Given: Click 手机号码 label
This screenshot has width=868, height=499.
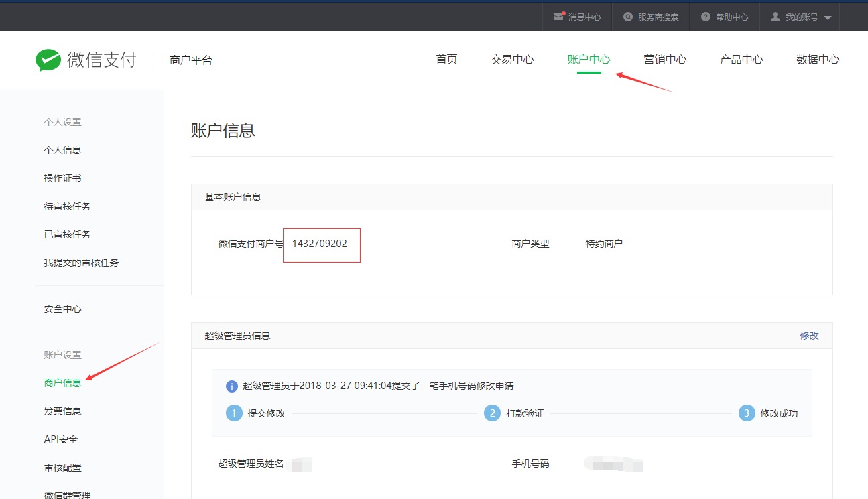Looking at the screenshot, I should click(x=530, y=464).
